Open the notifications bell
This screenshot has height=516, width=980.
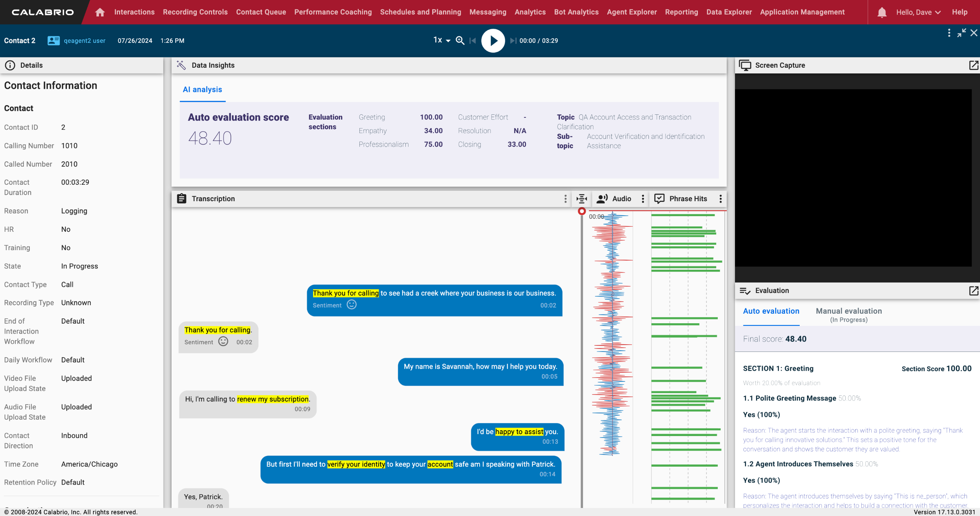[x=882, y=12]
